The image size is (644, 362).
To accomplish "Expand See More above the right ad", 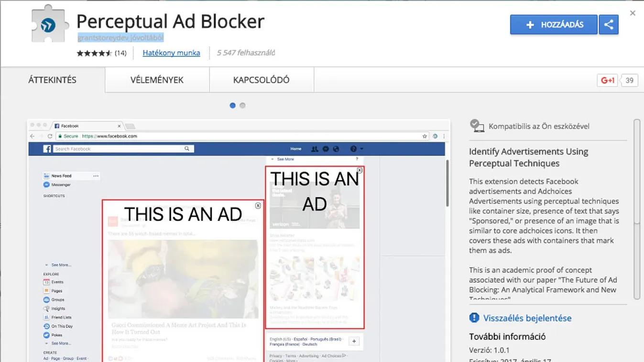I will [x=283, y=159].
